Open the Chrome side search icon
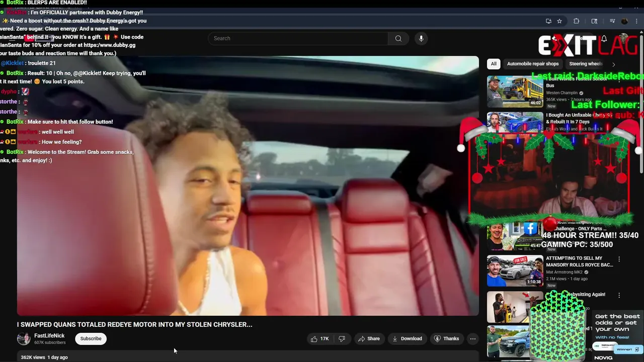Viewport: 644px width, 362px height. 594,21
